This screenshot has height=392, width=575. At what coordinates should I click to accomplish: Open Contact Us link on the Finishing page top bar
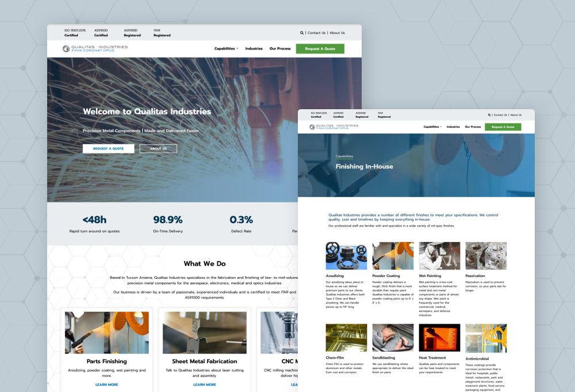pos(500,115)
